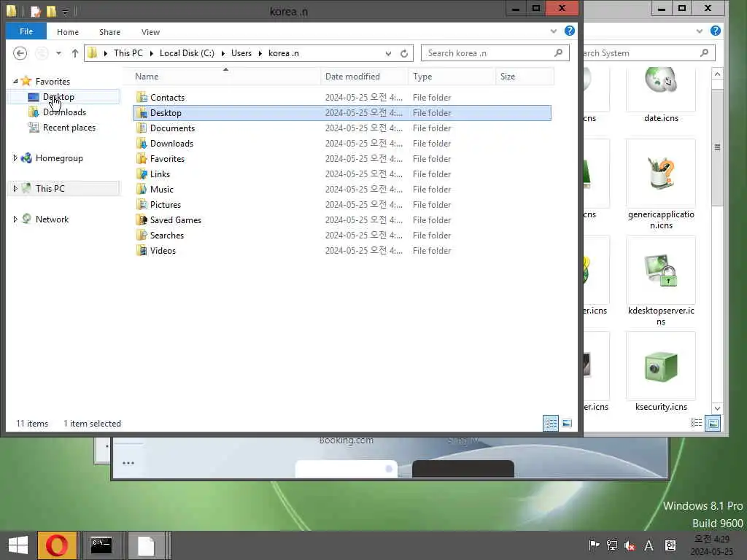Open the File menu tab
This screenshot has width=747, height=560.
pyautogui.click(x=26, y=31)
